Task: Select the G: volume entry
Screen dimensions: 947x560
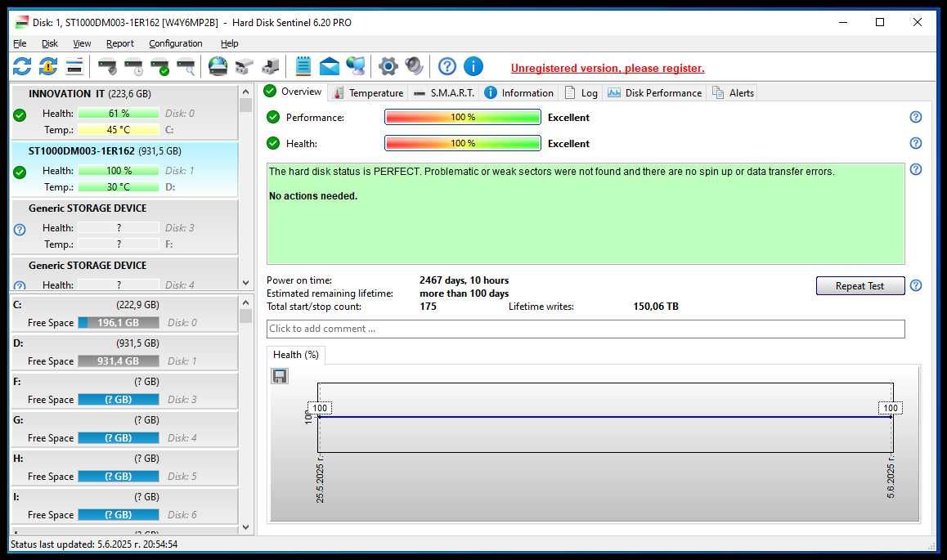Action: click(x=124, y=430)
